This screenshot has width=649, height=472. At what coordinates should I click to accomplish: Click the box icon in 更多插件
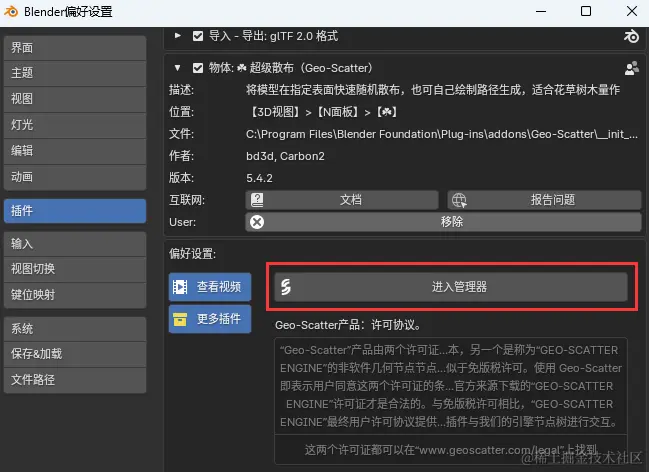click(180, 319)
